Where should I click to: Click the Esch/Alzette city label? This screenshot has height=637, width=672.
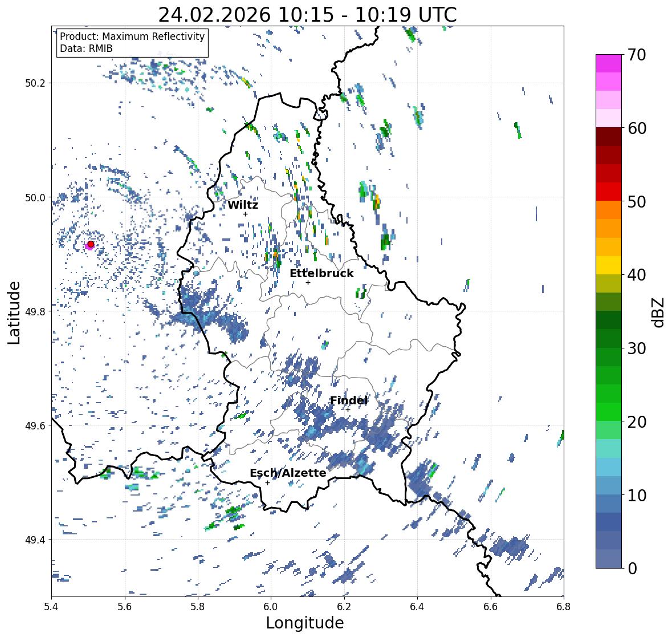point(288,473)
